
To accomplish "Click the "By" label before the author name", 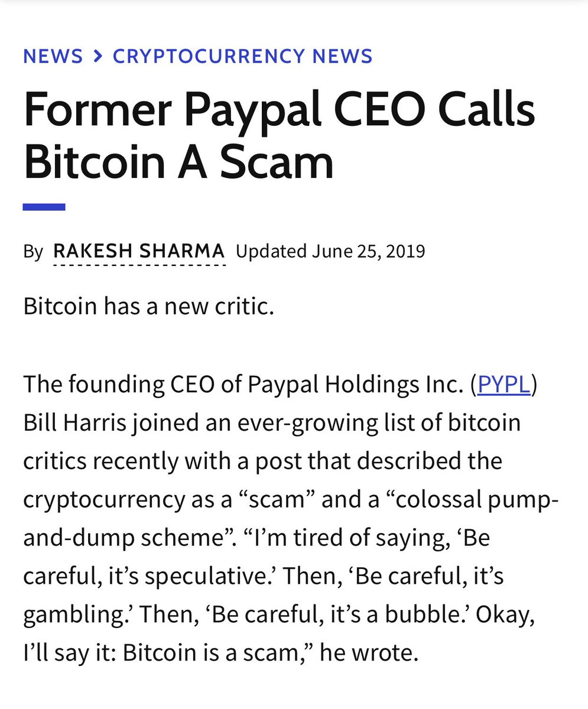I will coord(33,252).
